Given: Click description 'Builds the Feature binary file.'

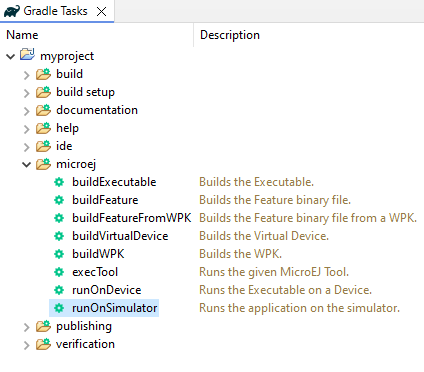Looking at the screenshot, I should point(275,200).
